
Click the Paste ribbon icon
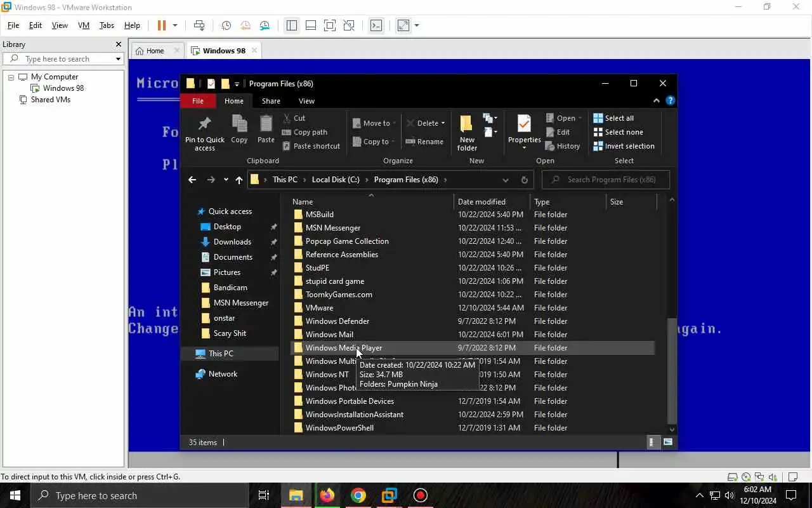coord(266,130)
